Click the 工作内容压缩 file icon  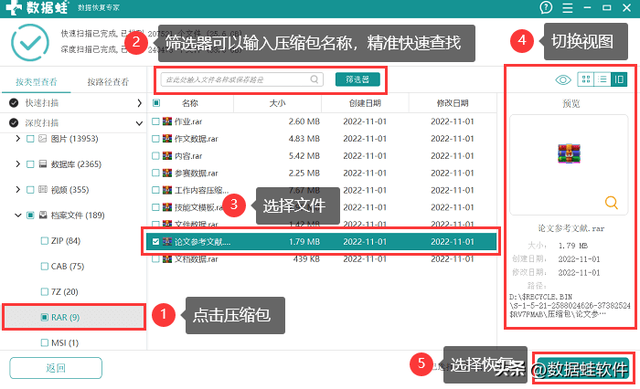click(x=167, y=190)
